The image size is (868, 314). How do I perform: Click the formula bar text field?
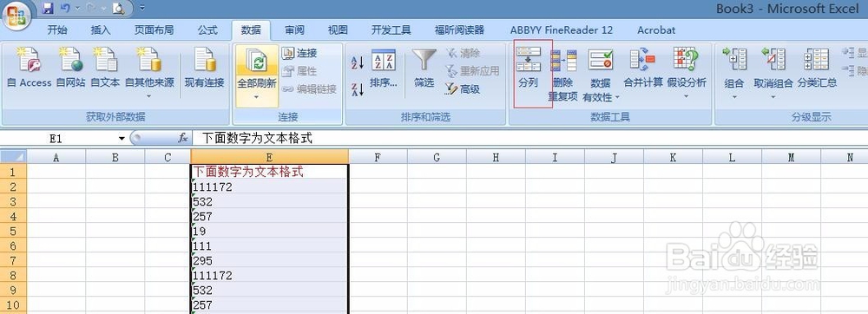[529, 138]
